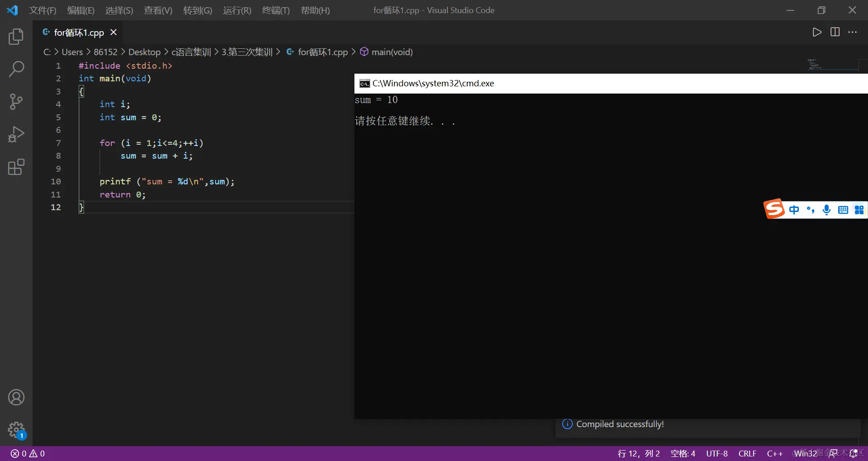The height and width of the screenshot is (461, 868).
Task: Click line number 7 in the gutter
Action: coord(58,143)
